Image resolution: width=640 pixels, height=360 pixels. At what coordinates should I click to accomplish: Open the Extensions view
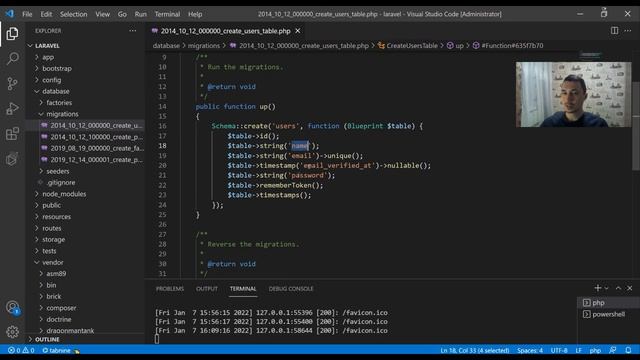coord(12,133)
